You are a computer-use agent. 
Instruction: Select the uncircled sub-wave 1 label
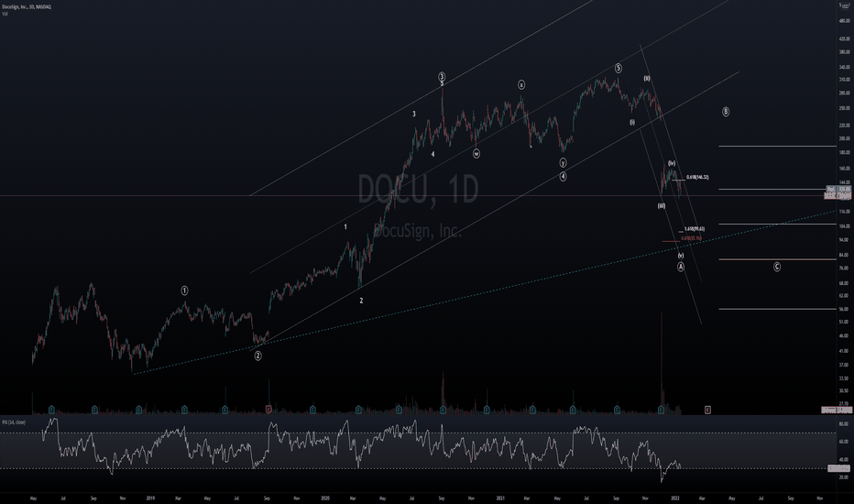345,226
